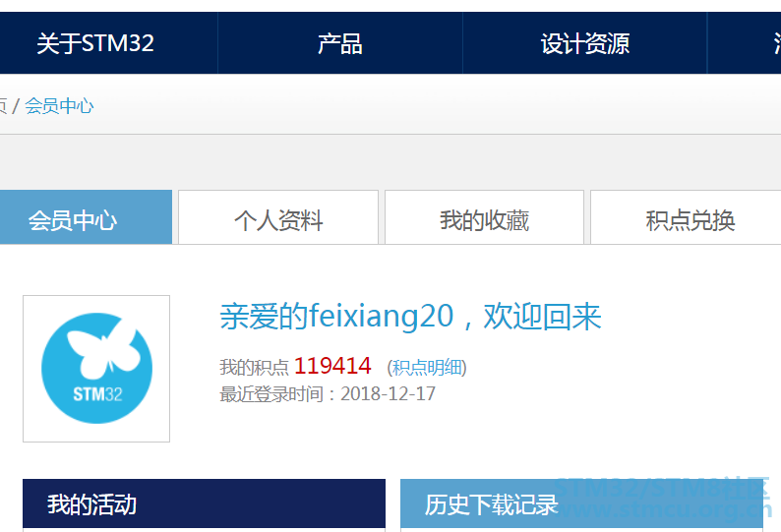
Task: Open the 关于STM32 navigation menu
Action: [x=95, y=43]
